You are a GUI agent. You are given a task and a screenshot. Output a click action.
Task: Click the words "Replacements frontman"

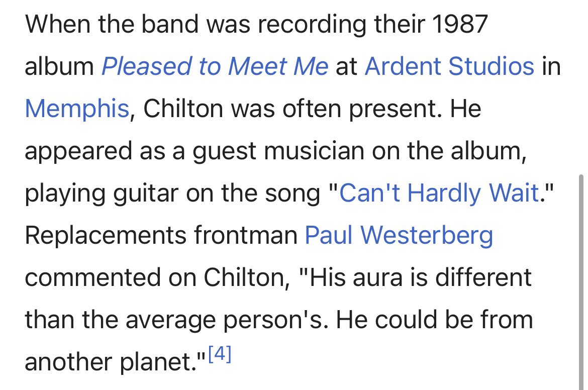click(x=161, y=236)
